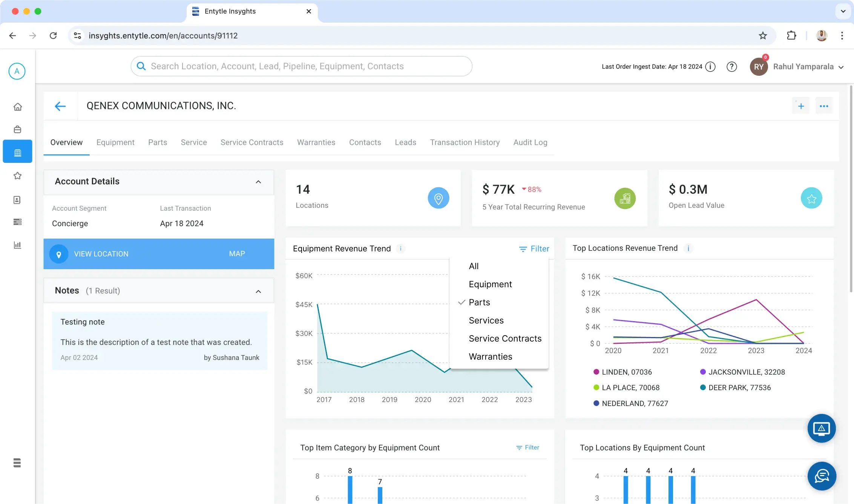
Task: Switch to the Service Contracts tab
Action: (x=252, y=142)
